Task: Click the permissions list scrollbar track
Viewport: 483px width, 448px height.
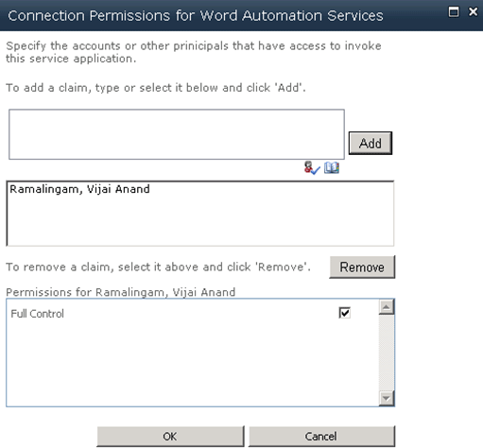Action: click(387, 353)
